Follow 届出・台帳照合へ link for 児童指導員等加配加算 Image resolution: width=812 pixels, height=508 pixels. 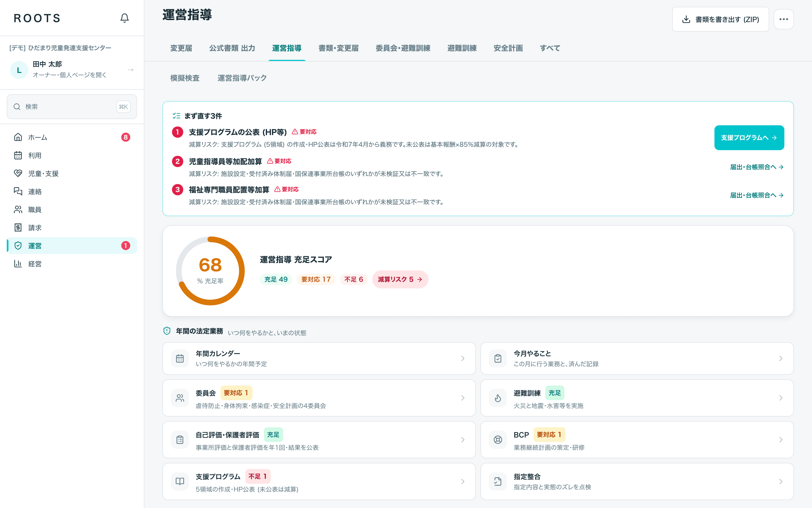[x=757, y=167]
